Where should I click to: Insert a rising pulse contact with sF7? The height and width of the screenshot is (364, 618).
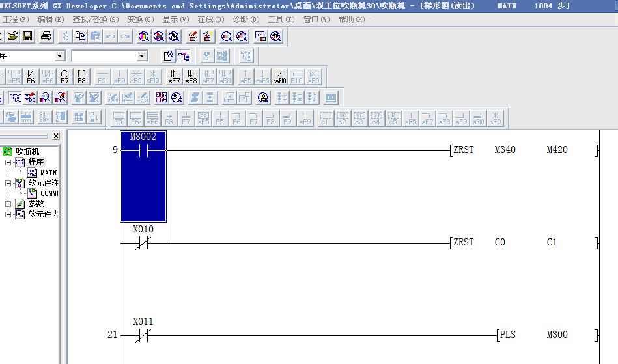point(174,77)
